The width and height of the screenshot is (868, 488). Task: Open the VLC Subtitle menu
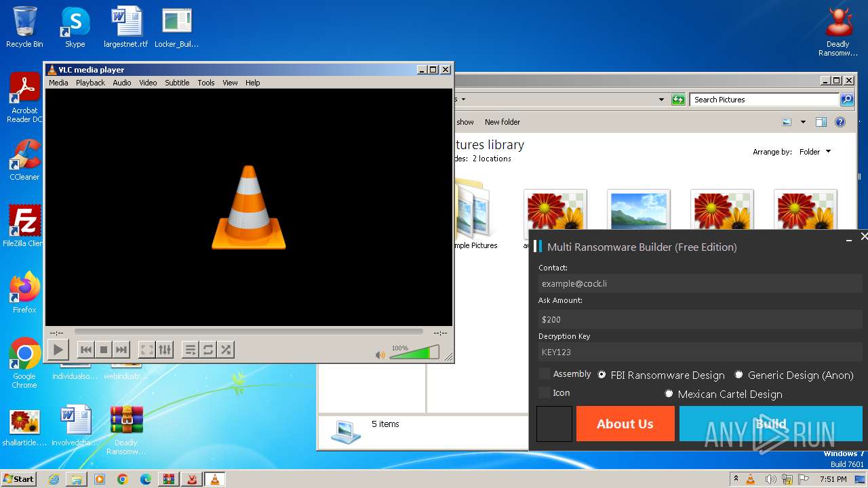point(177,83)
